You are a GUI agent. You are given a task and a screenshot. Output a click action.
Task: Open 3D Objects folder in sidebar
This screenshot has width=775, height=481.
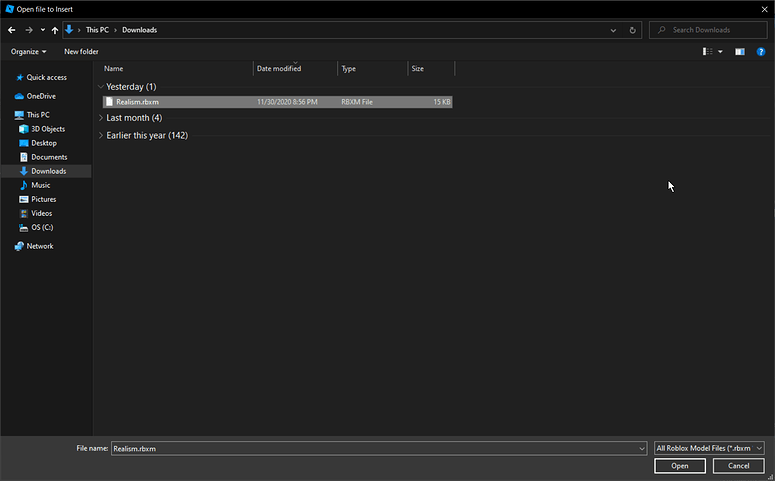[x=48, y=129]
